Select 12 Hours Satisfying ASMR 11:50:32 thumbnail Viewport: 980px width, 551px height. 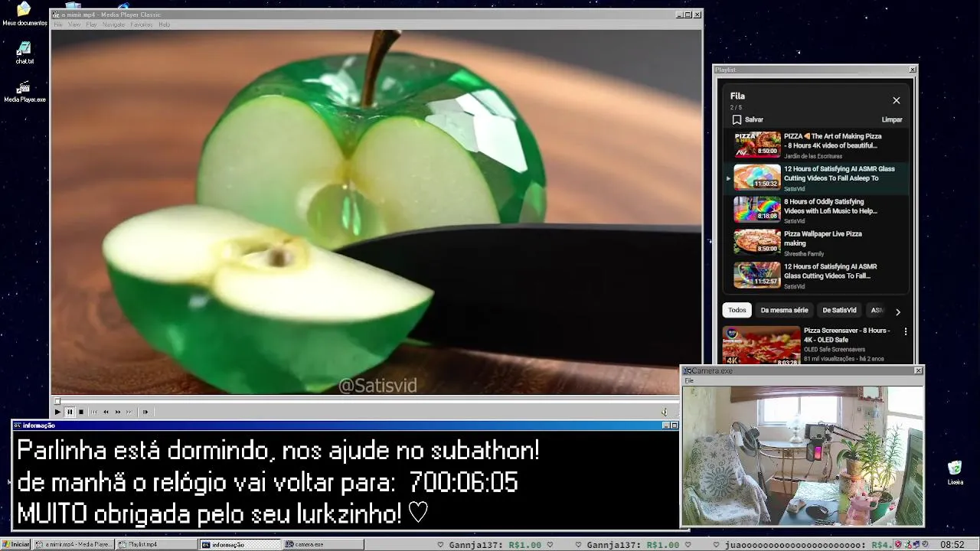click(757, 177)
